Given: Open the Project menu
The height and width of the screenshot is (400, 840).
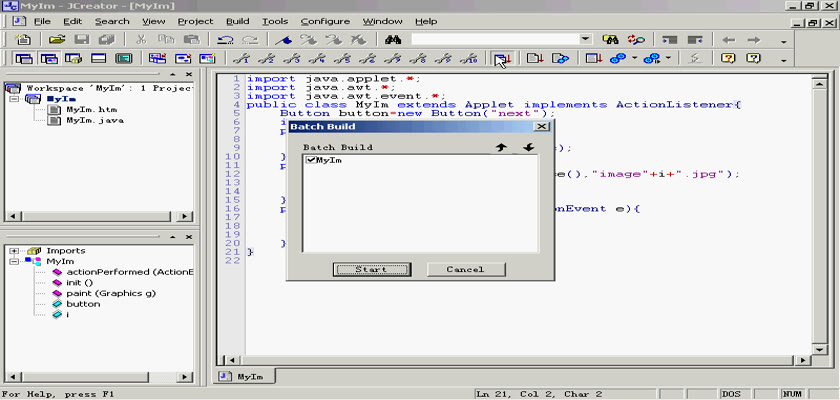Looking at the screenshot, I should tap(196, 21).
